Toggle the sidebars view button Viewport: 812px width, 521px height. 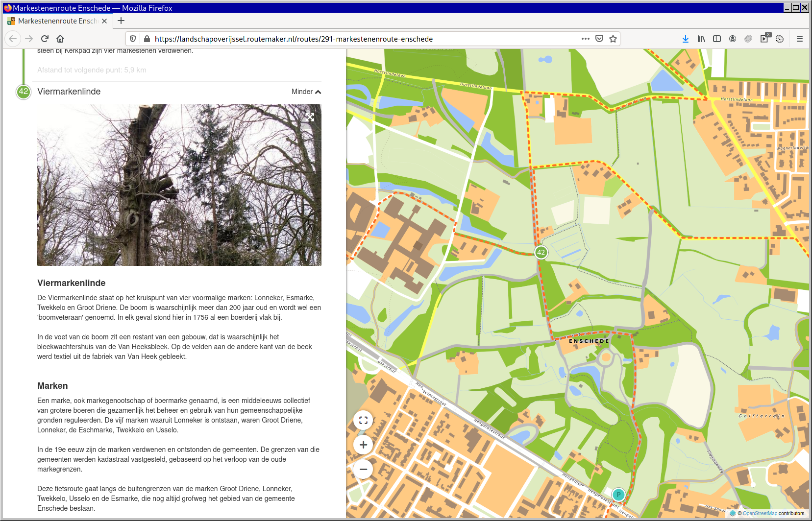point(716,39)
